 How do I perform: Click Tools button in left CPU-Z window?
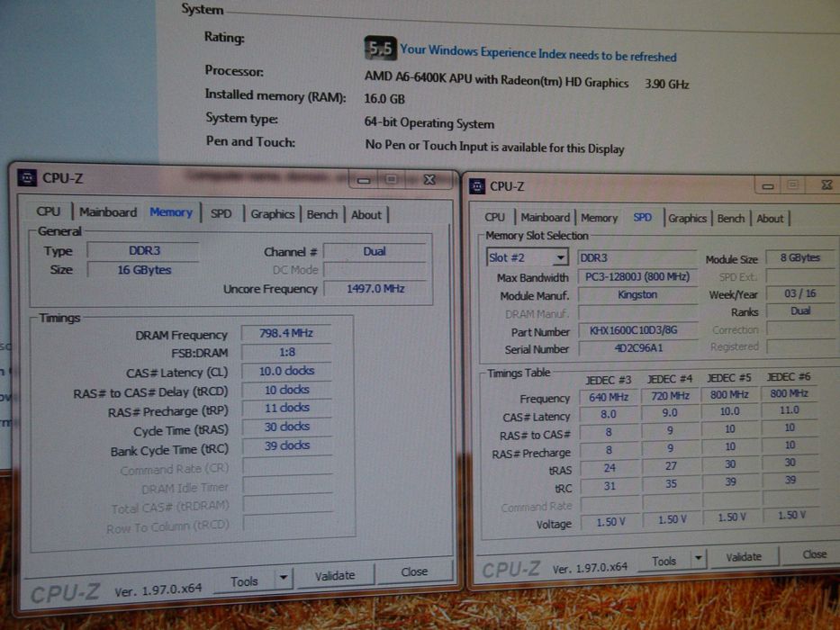[x=244, y=581]
